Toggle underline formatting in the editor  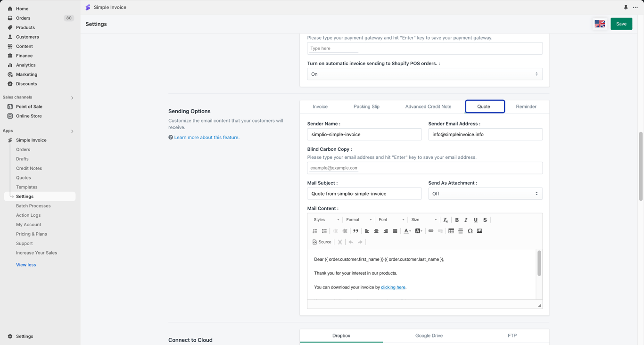pos(476,220)
